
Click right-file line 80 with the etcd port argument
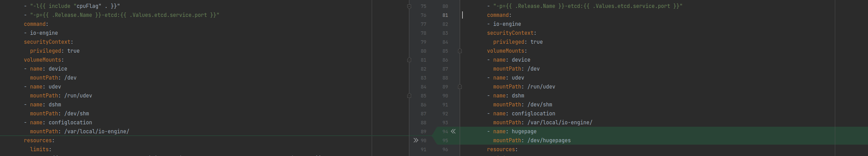(585, 6)
